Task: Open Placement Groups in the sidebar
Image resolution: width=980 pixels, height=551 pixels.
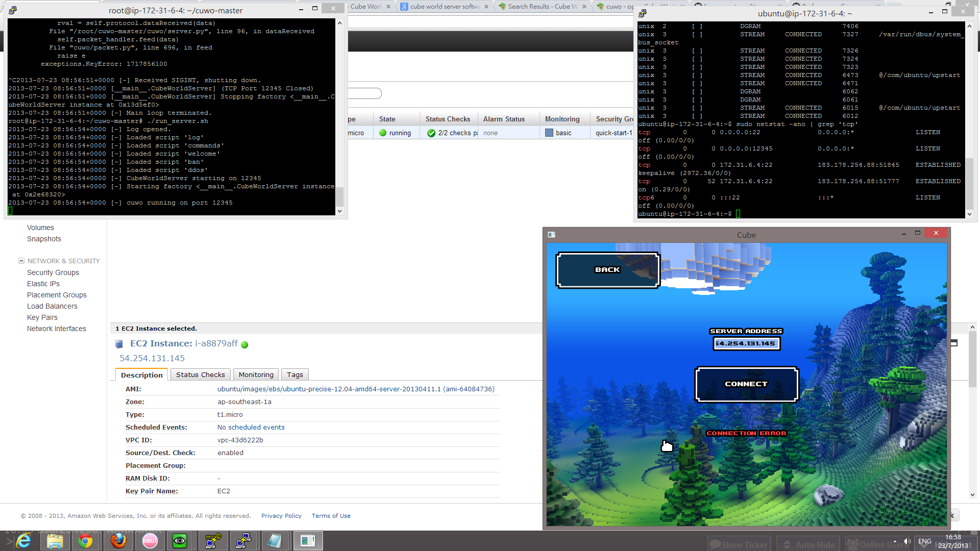Action: [57, 295]
